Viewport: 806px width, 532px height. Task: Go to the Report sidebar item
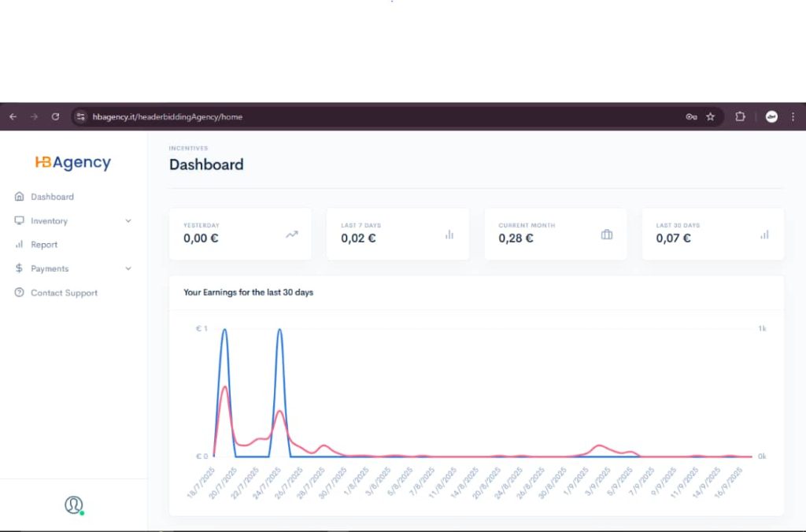click(44, 245)
